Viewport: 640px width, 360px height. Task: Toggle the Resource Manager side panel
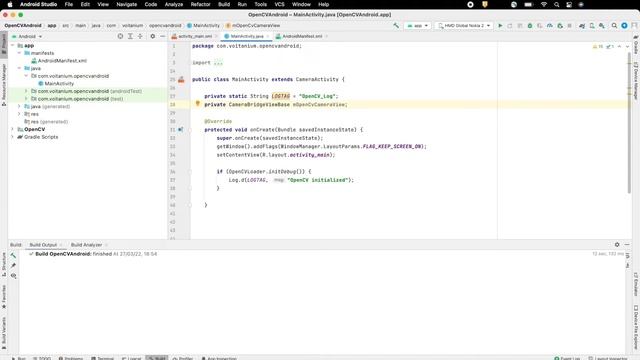point(4,85)
